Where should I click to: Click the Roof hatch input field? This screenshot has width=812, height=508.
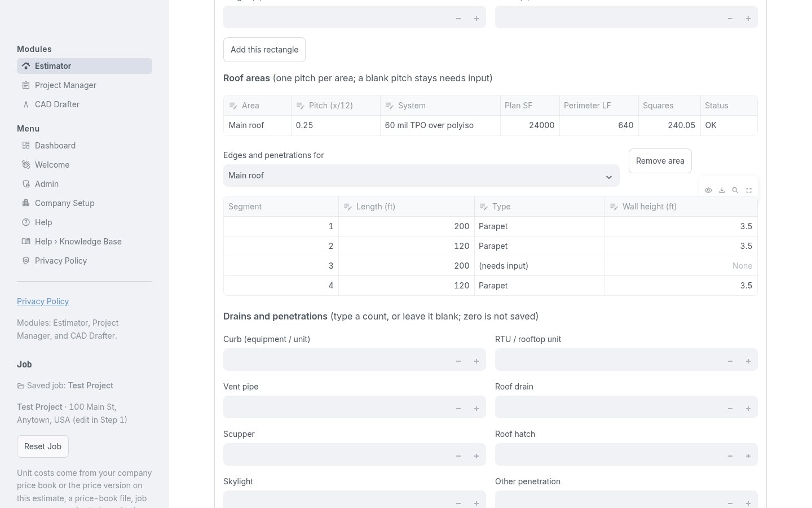point(608,454)
